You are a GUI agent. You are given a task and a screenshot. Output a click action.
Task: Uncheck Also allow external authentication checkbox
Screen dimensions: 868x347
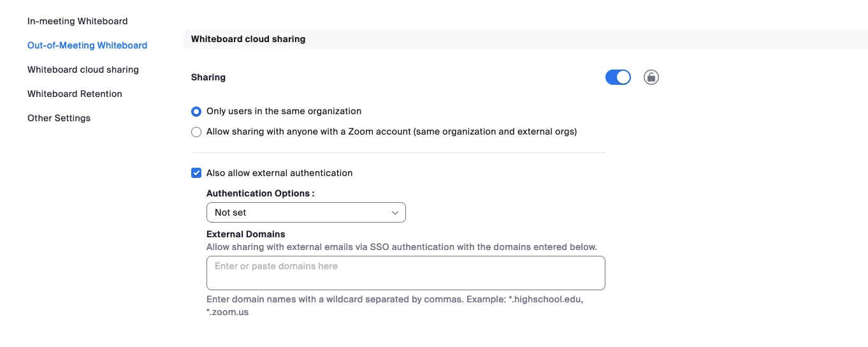[196, 173]
